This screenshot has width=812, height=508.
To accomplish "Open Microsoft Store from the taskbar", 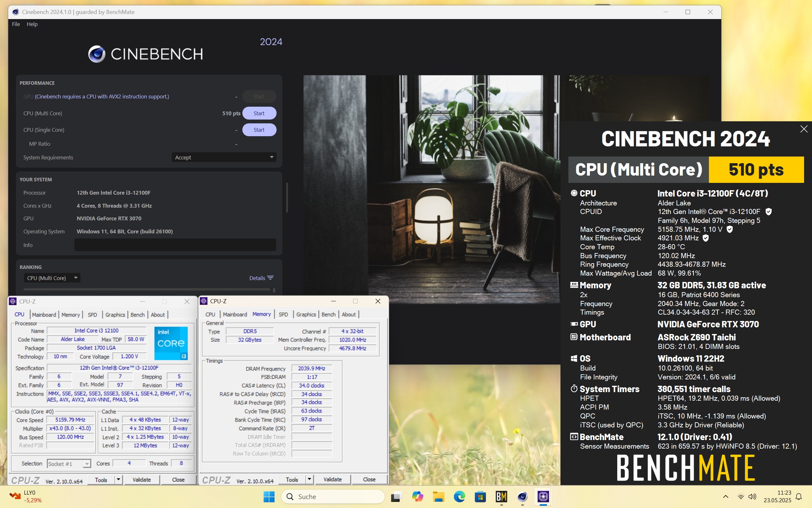I will (480, 497).
